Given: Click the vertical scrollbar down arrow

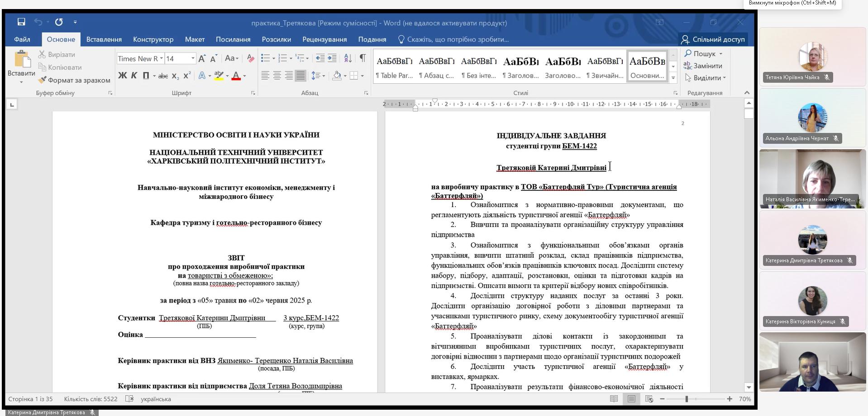Looking at the screenshot, I should tap(749, 387).
